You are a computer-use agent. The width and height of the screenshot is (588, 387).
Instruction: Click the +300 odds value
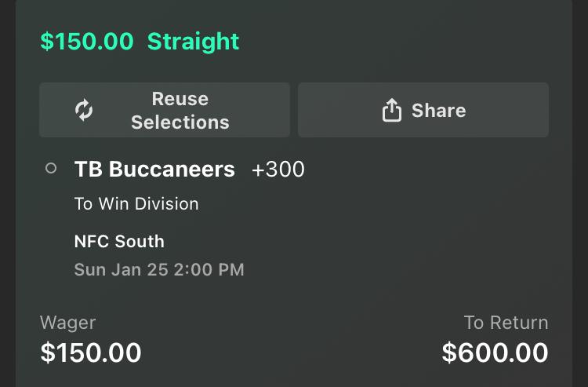click(278, 169)
